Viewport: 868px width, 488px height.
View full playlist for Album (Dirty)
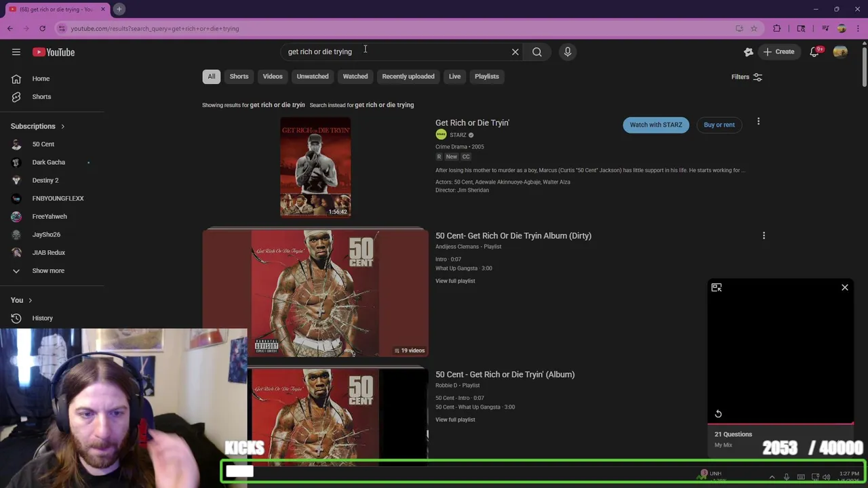click(x=455, y=281)
